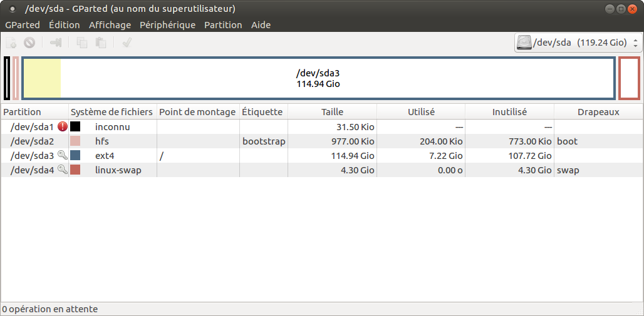Select the /dev/sda1 partition row

(x=322, y=127)
